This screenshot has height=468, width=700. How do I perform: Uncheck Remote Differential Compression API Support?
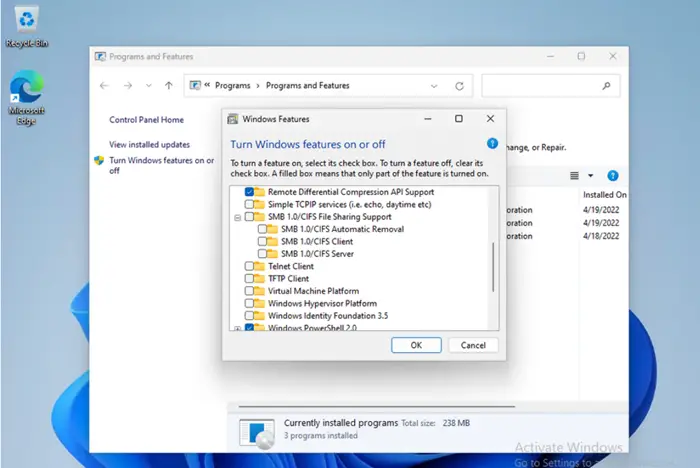click(x=249, y=192)
